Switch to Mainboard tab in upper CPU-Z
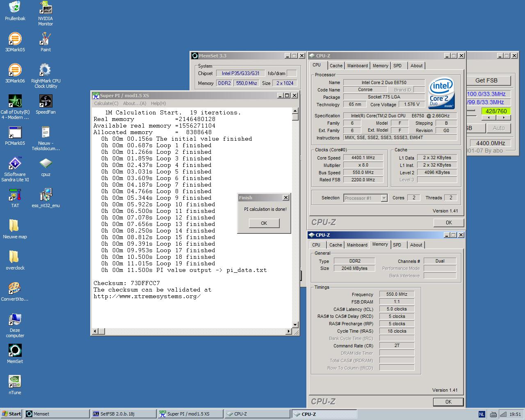Image resolution: width=525 pixels, height=420 pixels. click(x=358, y=66)
